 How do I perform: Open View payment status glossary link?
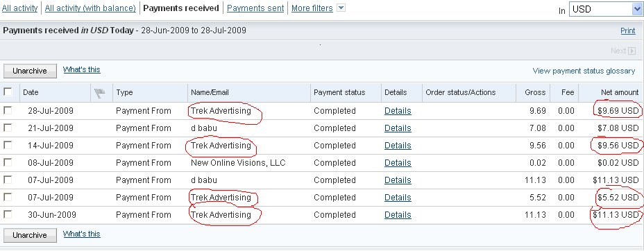[x=584, y=71]
